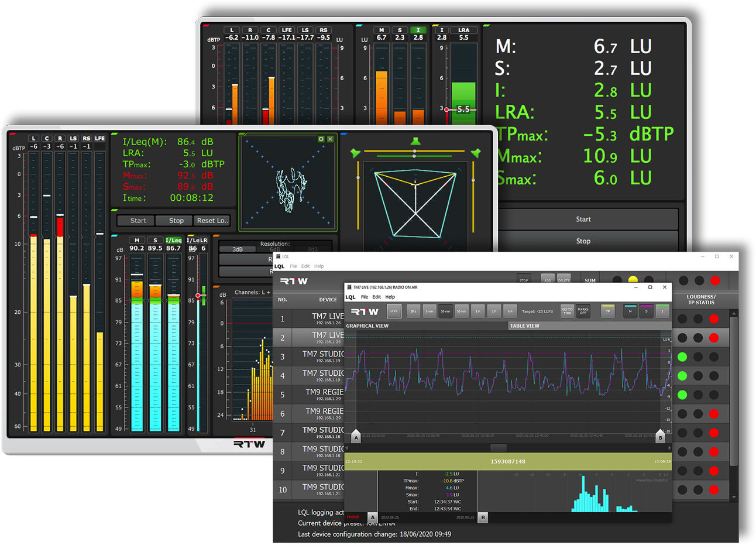
Task: Close the vectorscope panel with X icon
Action: (331, 139)
